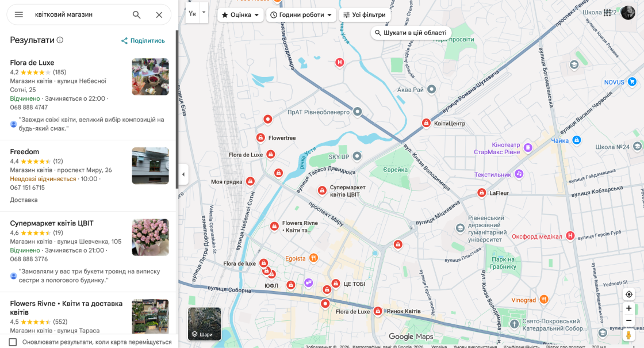Click the Чайка shopping icon
The height and width of the screenshot is (348, 644).
(x=577, y=140)
